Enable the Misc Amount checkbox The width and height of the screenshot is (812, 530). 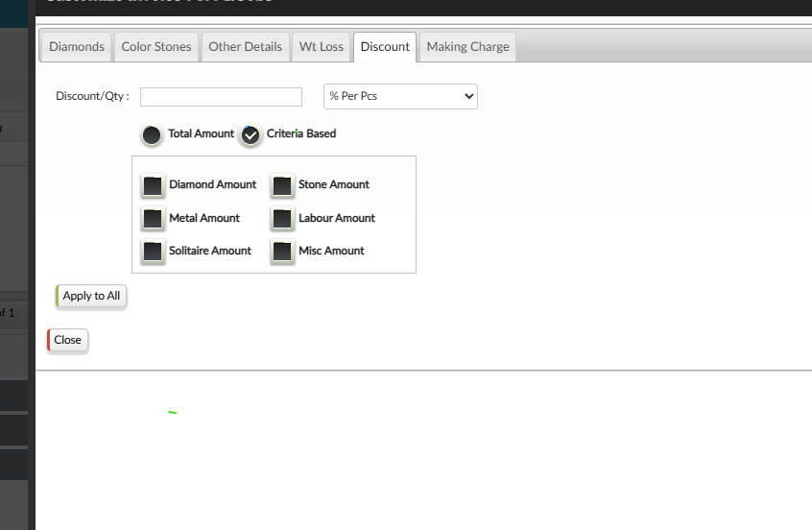point(281,252)
